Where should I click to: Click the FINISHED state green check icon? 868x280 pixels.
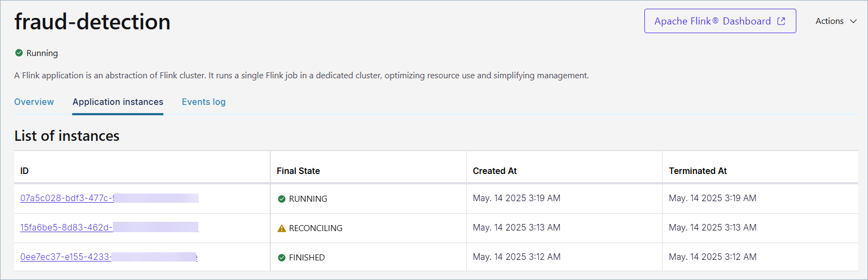(282, 258)
